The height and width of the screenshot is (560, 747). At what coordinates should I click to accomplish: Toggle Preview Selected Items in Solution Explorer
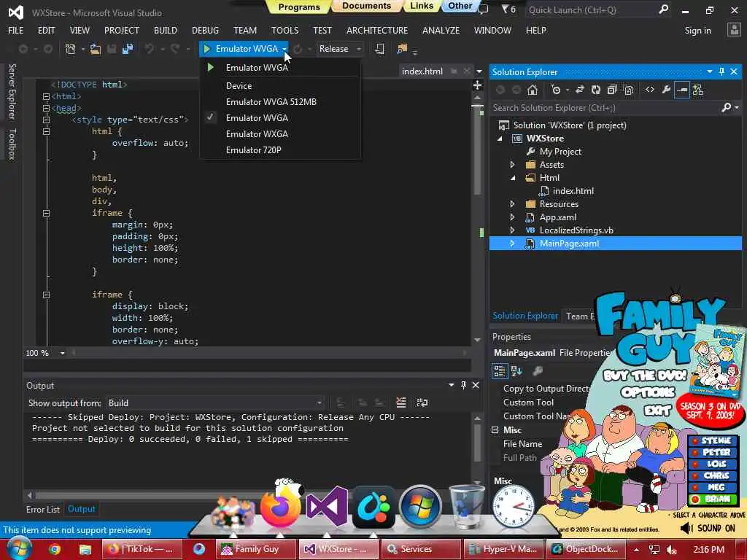[x=682, y=90]
